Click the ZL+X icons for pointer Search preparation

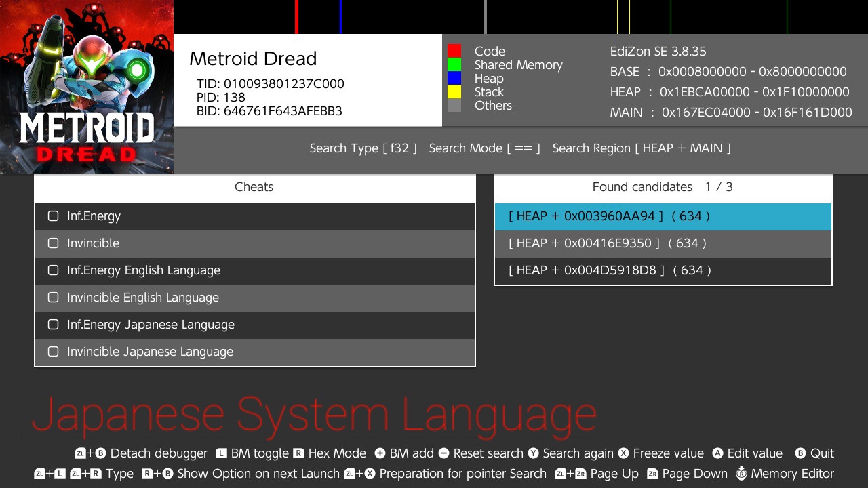[359, 474]
